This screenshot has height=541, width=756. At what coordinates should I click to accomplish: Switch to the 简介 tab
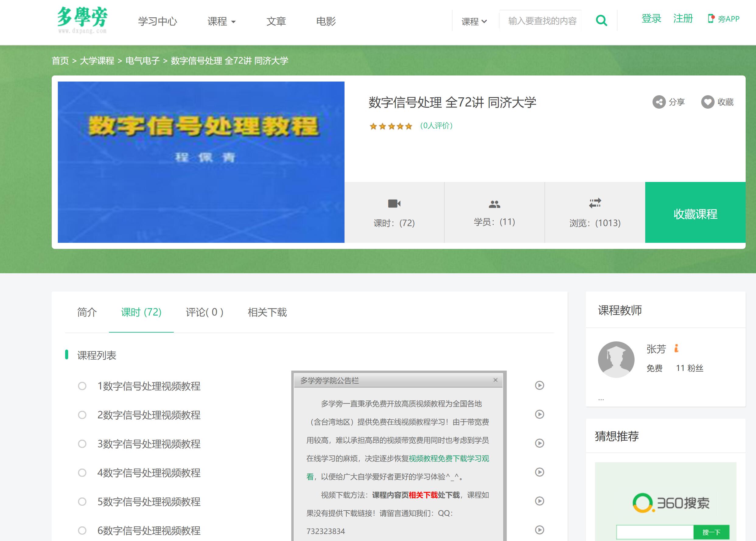pos(87,312)
